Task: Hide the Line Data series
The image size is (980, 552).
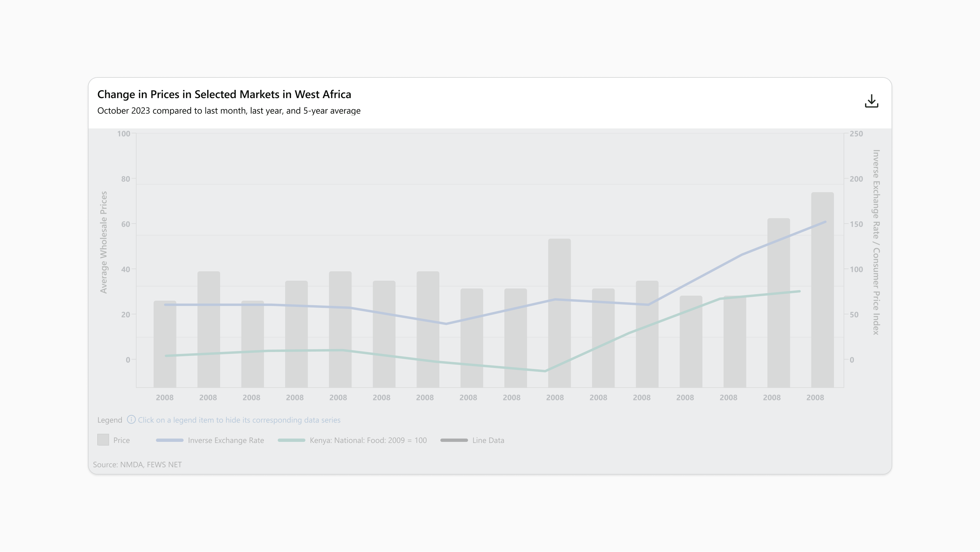Action: [488, 440]
